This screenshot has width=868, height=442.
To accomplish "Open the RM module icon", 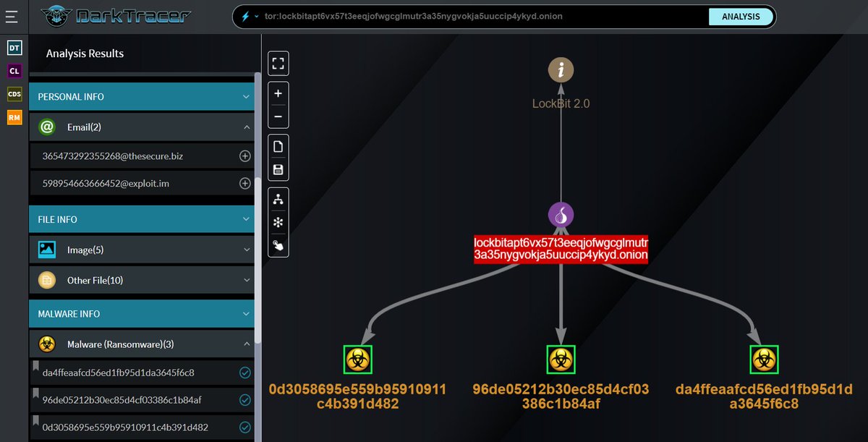I will (14, 117).
